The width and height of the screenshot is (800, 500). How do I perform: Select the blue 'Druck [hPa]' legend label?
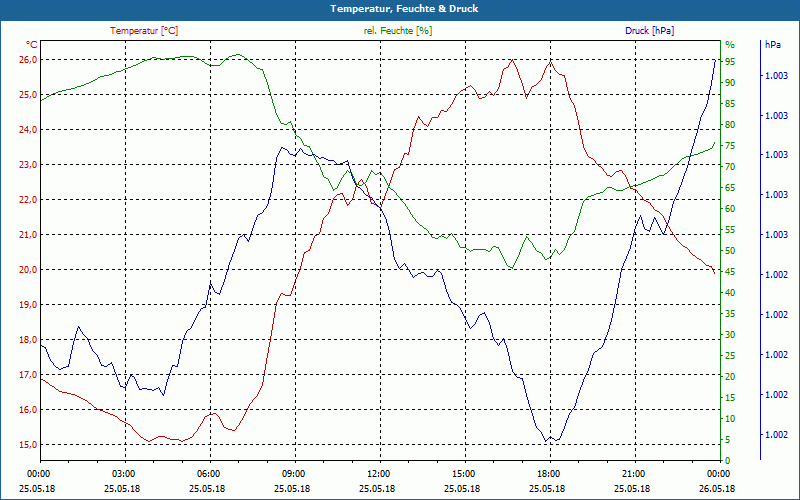click(649, 31)
